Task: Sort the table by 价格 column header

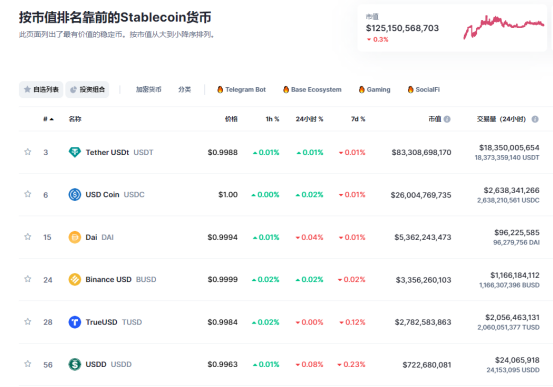Action: [231, 119]
